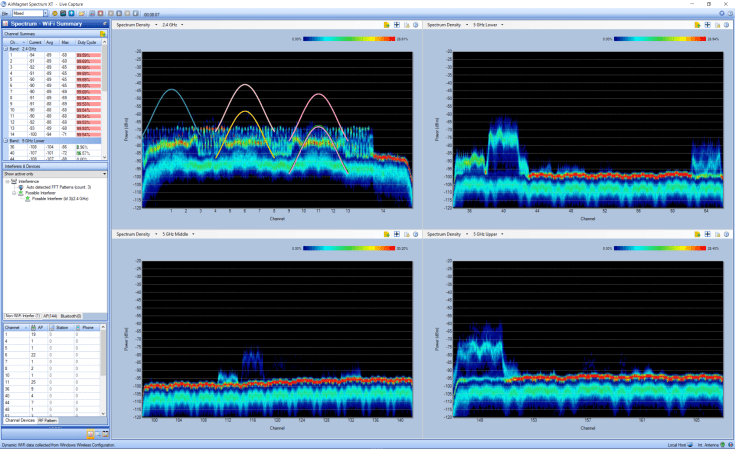
Task: Click the maximize chart icon in 2.4 GHz panel
Action: (396, 24)
